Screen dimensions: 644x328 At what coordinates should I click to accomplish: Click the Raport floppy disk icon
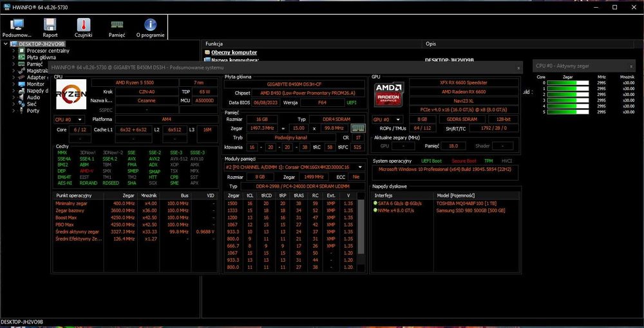coord(50,25)
